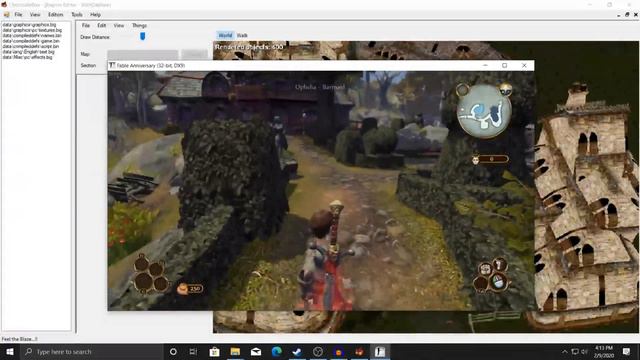The image size is (640, 360).
Task: Click the compass ring icon left of minimap
Action: tap(462, 89)
